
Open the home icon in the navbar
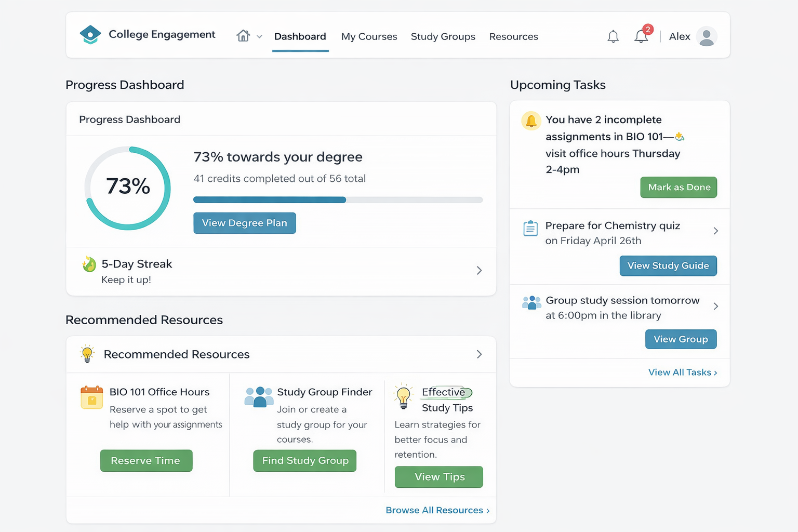click(242, 36)
